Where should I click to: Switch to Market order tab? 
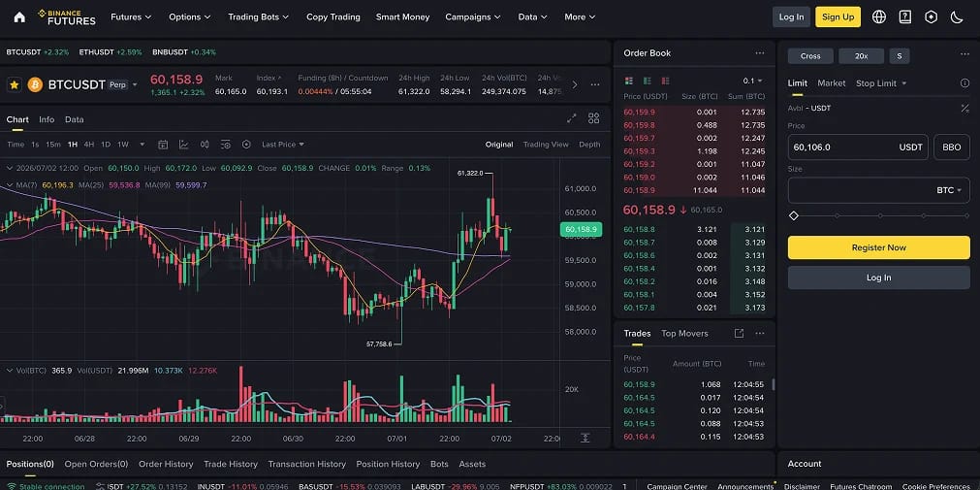click(x=832, y=83)
